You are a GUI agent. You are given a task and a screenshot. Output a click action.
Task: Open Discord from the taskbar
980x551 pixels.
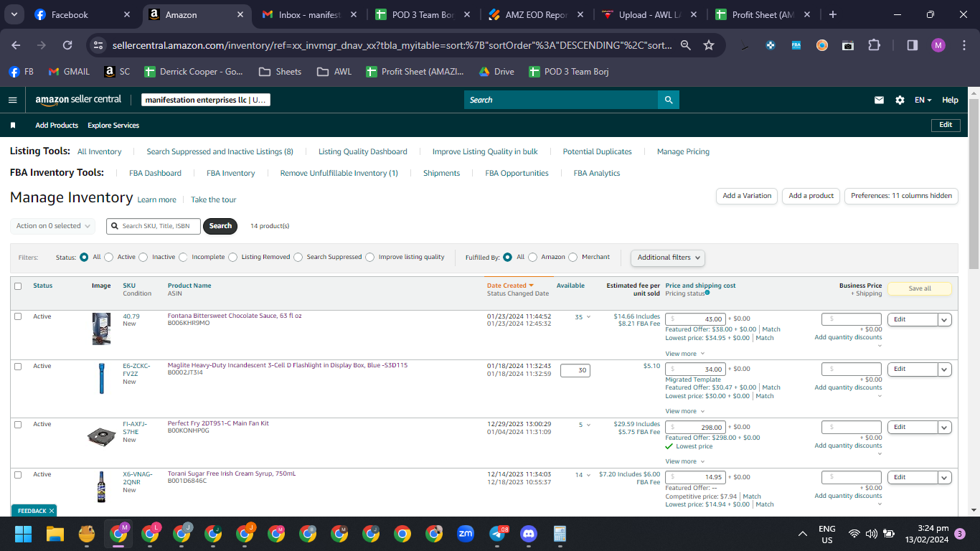529,534
